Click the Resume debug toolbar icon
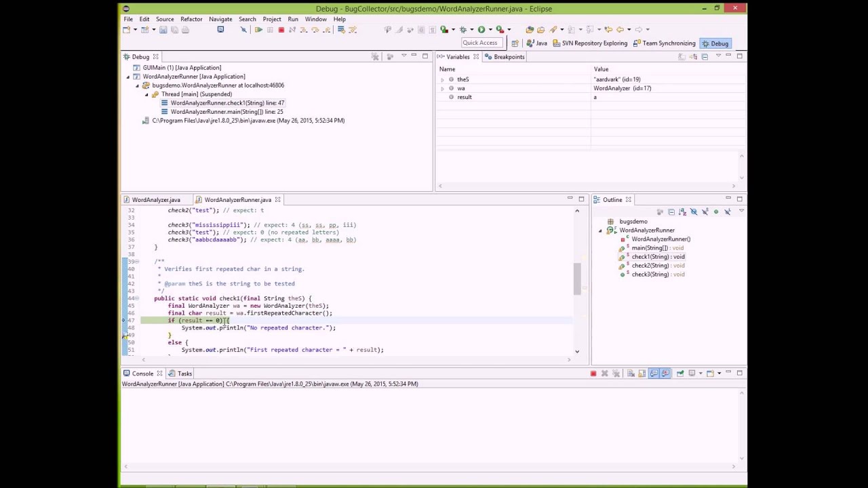Viewport: 868px width, 488px height. tap(259, 29)
